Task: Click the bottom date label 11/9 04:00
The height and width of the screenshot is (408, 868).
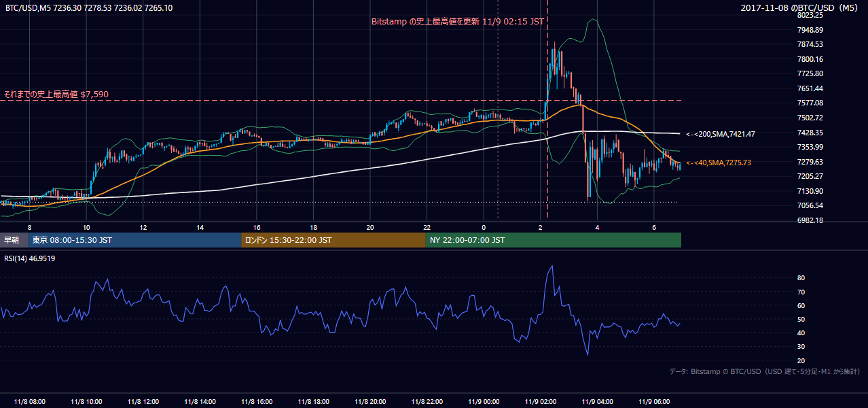Action: tap(597, 402)
